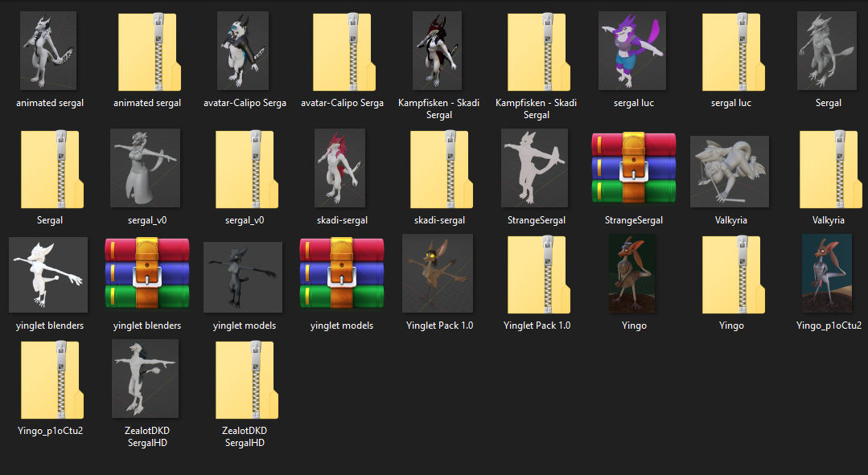Click the purple sergal luc preview image

[632, 51]
